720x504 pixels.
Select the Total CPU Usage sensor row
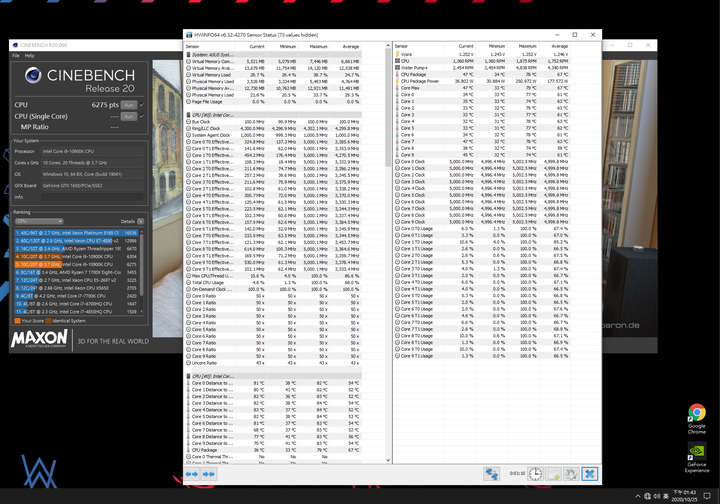[273, 282]
